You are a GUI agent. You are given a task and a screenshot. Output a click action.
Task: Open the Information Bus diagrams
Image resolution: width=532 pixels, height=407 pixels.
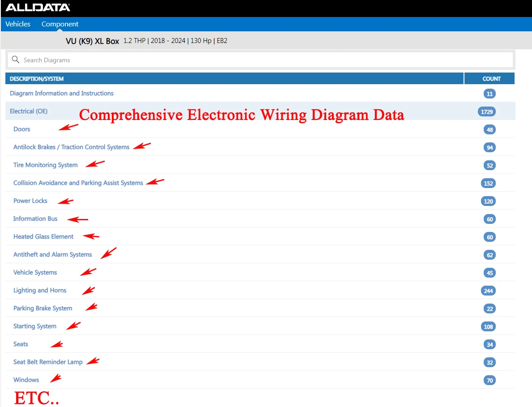point(35,218)
